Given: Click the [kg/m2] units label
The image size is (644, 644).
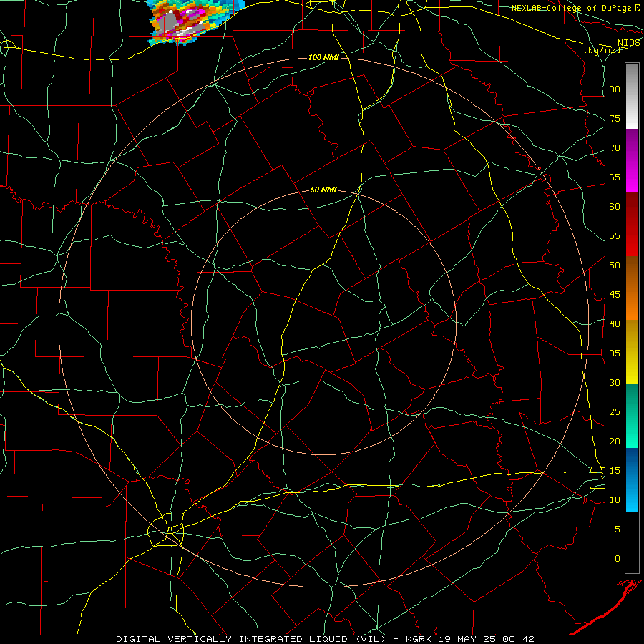Looking at the screenshot, I should coord(602,50).
